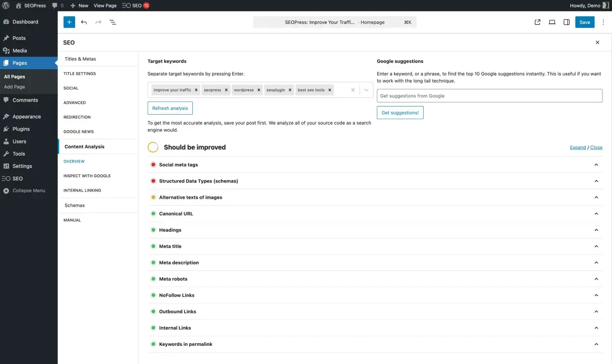Screen dimensions: 612x364
Task: Remove 'best seo tools' keyword tag
Action: (x=329, y=90)
